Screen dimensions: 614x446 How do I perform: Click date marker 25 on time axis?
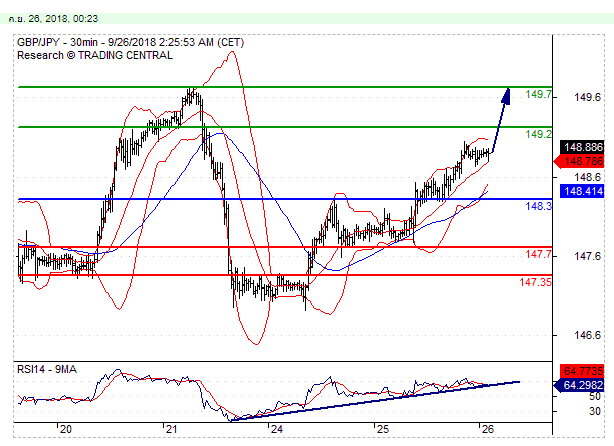click(383, 429)
